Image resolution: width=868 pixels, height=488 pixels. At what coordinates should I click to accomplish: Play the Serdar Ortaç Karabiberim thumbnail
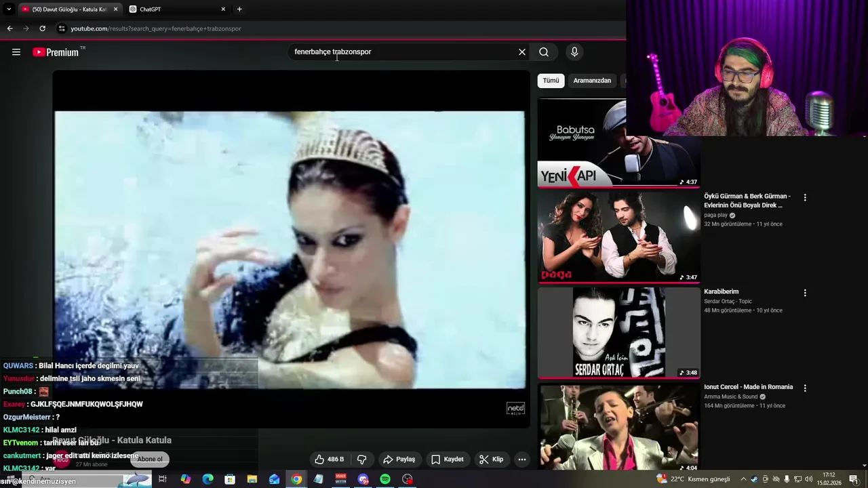point(618,333)
